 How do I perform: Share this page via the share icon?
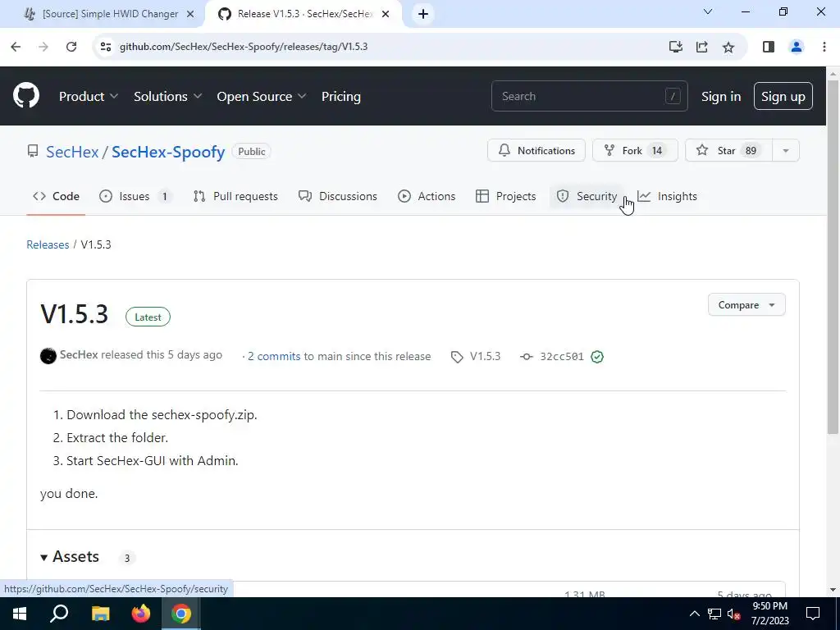click(x=702, y=47)
